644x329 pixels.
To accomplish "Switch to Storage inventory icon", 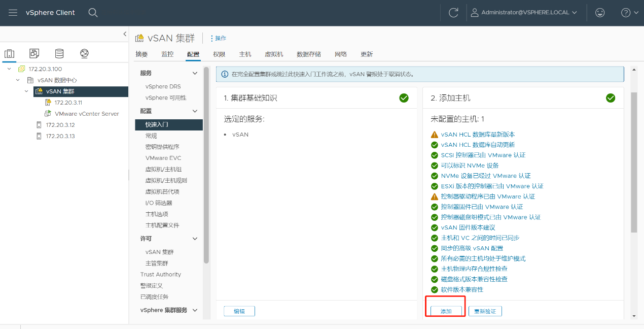I will point(59,53).
